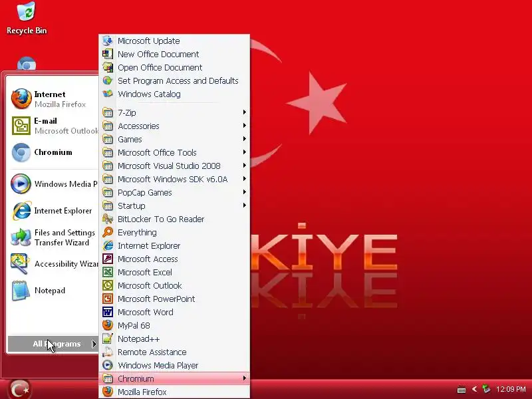Click the Notepad icon in start menu

pos(21,291)
